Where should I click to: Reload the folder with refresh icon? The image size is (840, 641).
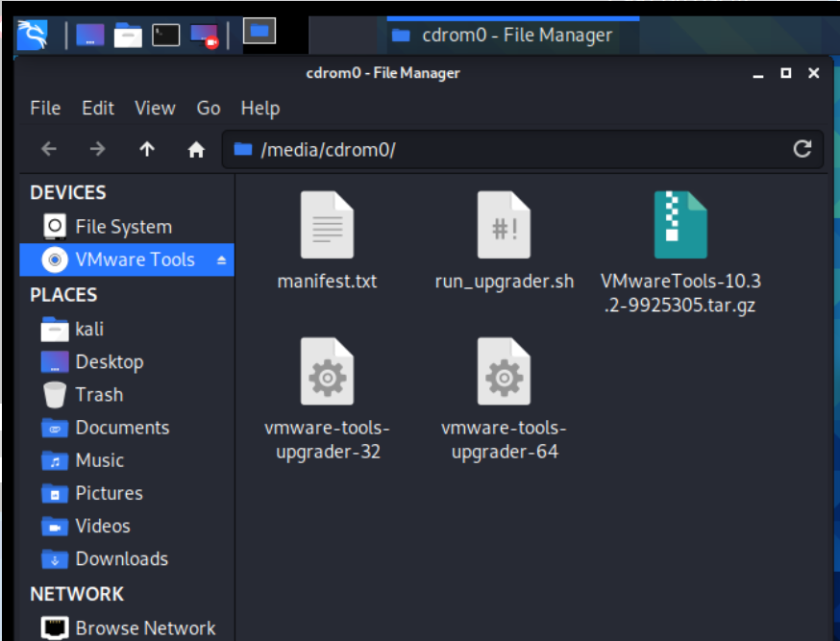click(x=802, y=149)
